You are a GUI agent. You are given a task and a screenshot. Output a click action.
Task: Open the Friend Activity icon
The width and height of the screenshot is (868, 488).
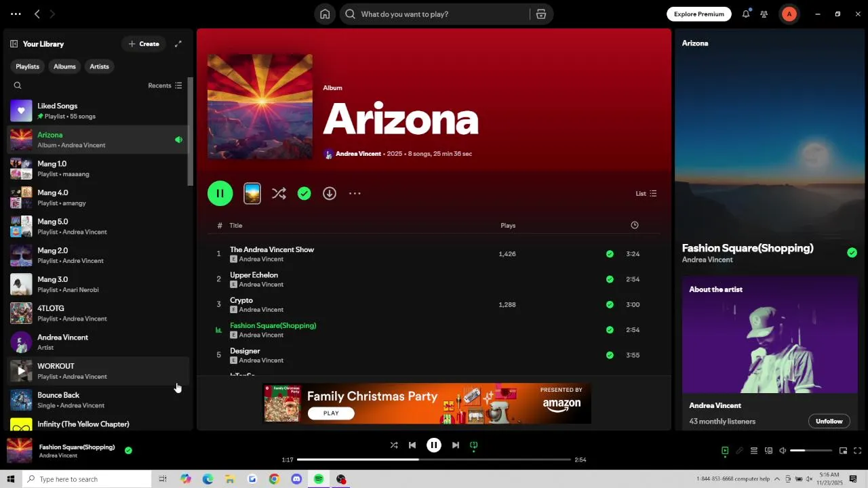coord(764,14)
